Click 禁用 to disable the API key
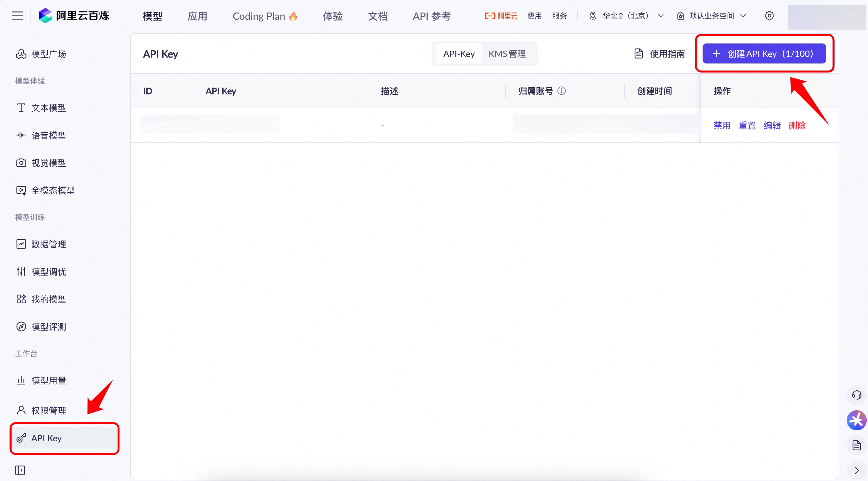 point(722,125)
